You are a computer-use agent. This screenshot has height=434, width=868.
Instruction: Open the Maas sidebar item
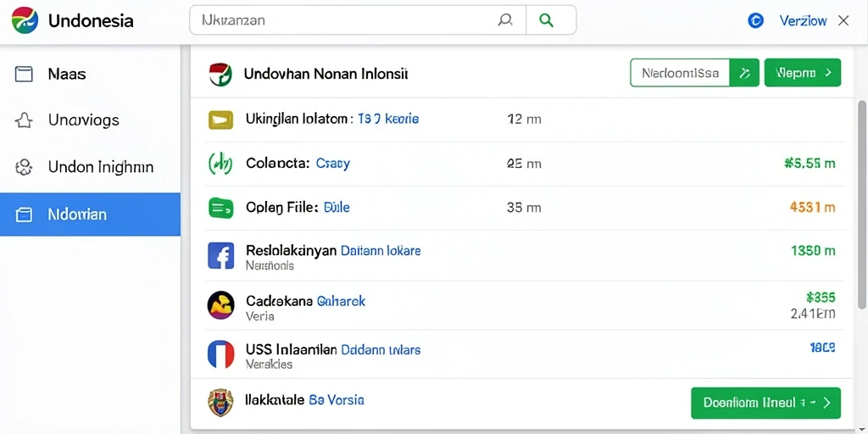tap(90, 74)
